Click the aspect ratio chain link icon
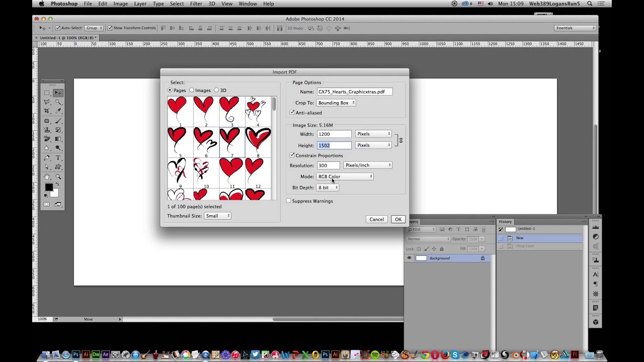 tap(400, 140)
